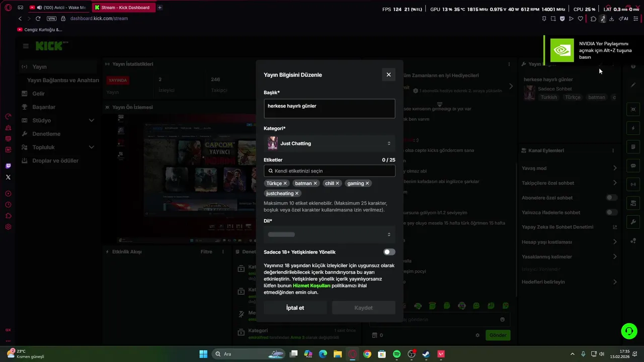Open Yapay Zeka ile Sohbet Denetimi link
644x362 pixels.
coord(615,227)
